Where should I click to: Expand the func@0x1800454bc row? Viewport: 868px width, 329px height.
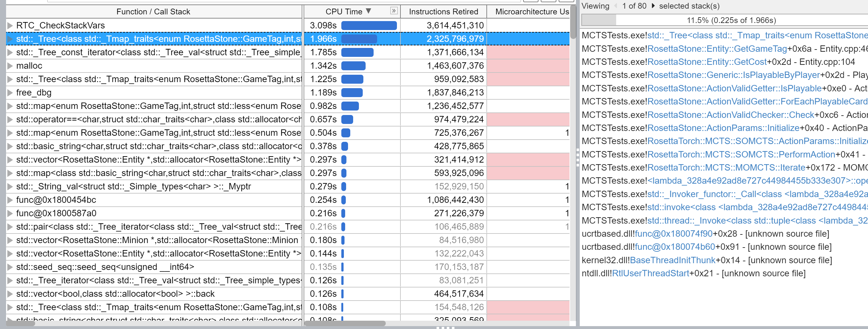(x=10, y=200)
